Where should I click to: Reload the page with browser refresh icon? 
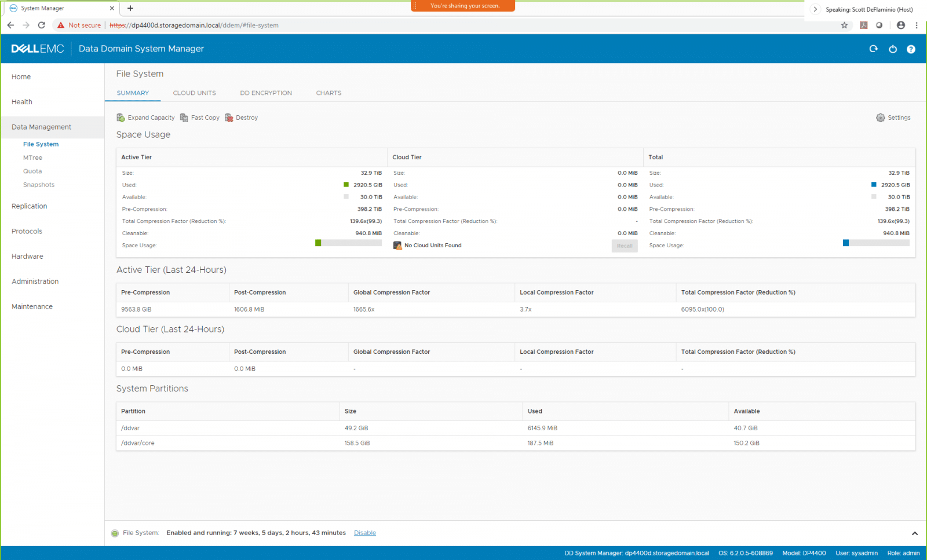42,25
